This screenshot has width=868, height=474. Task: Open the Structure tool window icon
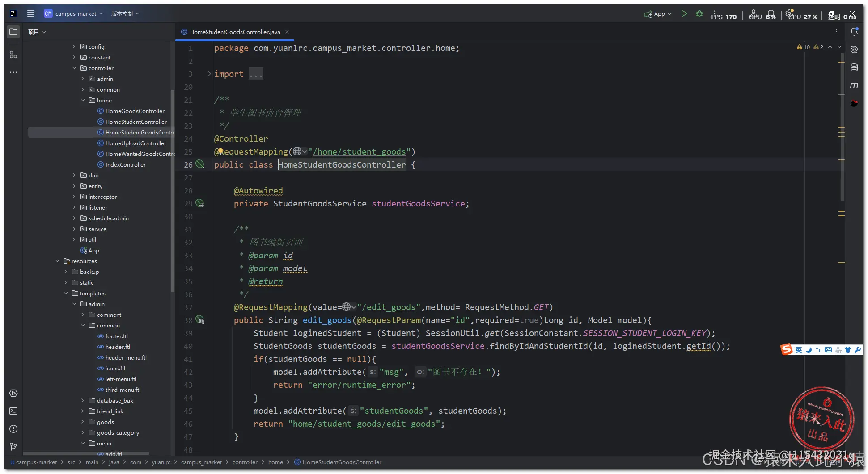pyautogui.click(x=13, y=55)
